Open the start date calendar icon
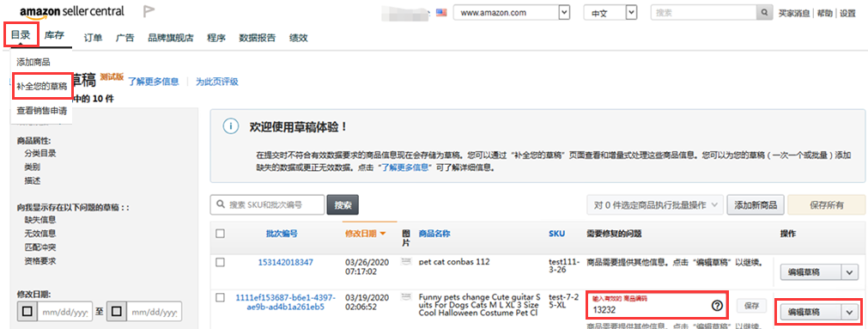The height and width of the screenshot is (329, 868). click(x=27, y=312)
